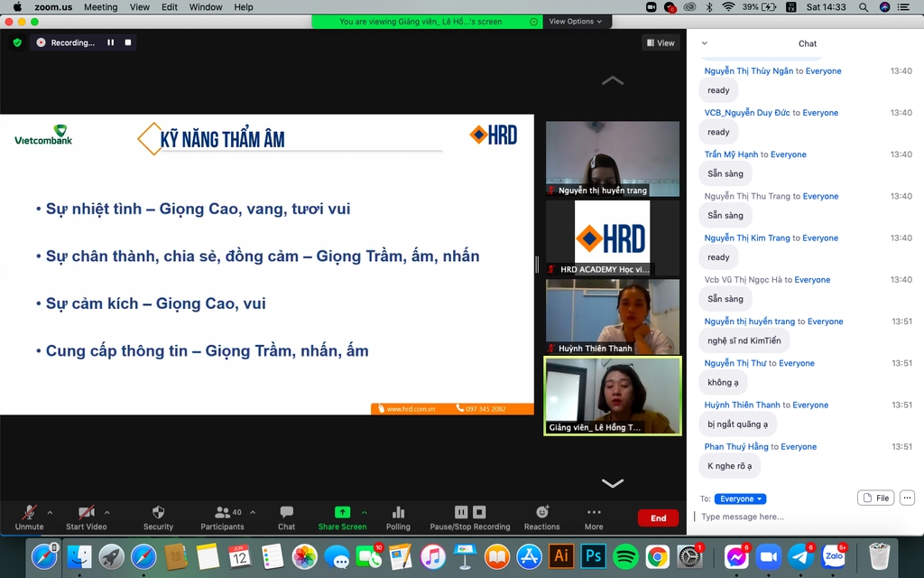Click the slide divider handle beside thumbnails
Screen dimensions: 924x578
point(537,265)
